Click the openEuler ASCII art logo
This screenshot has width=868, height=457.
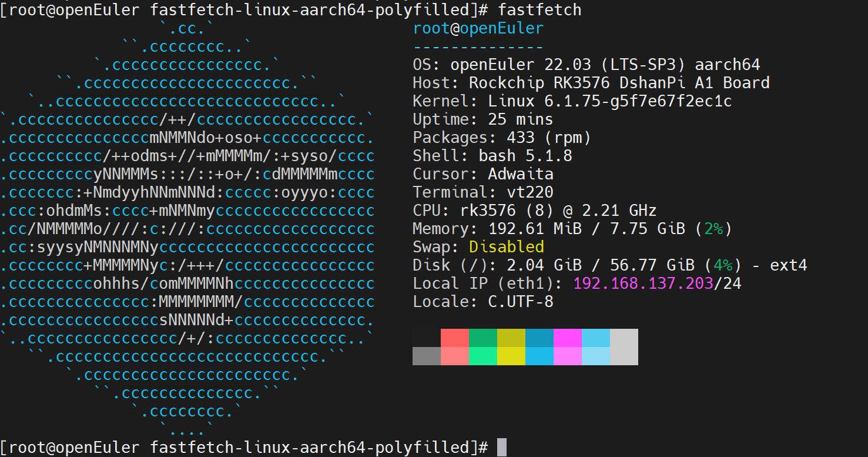click(187, 229)
